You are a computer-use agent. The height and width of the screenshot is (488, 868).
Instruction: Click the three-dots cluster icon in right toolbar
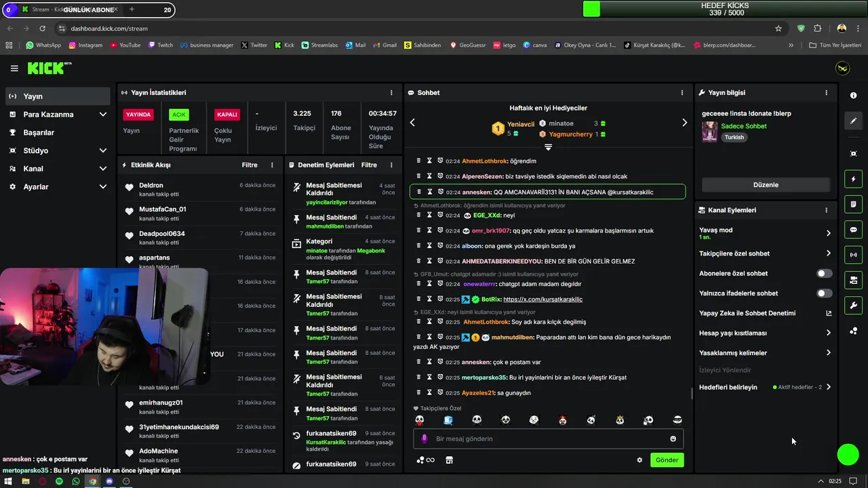[853, 331]
